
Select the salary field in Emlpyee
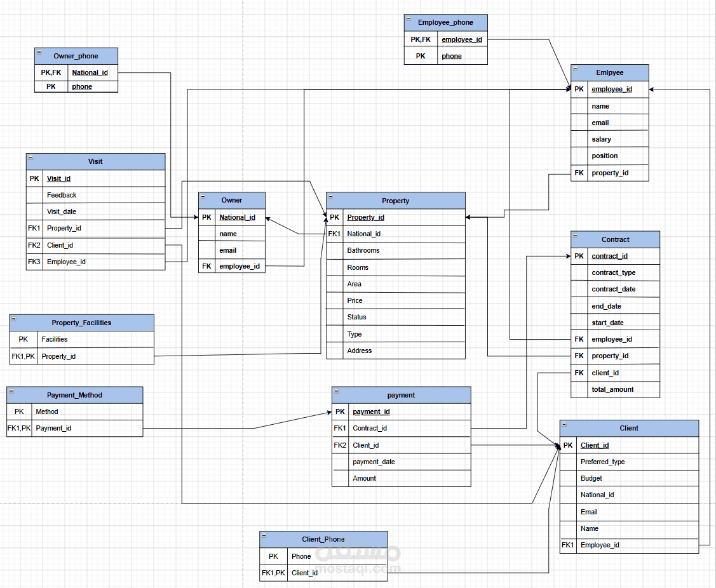click(x=610, y=139)
